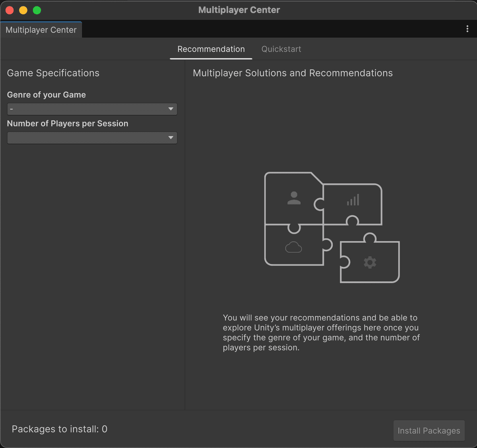Switch to the Quickstart tab
The image size is (477, 448).
281,49
